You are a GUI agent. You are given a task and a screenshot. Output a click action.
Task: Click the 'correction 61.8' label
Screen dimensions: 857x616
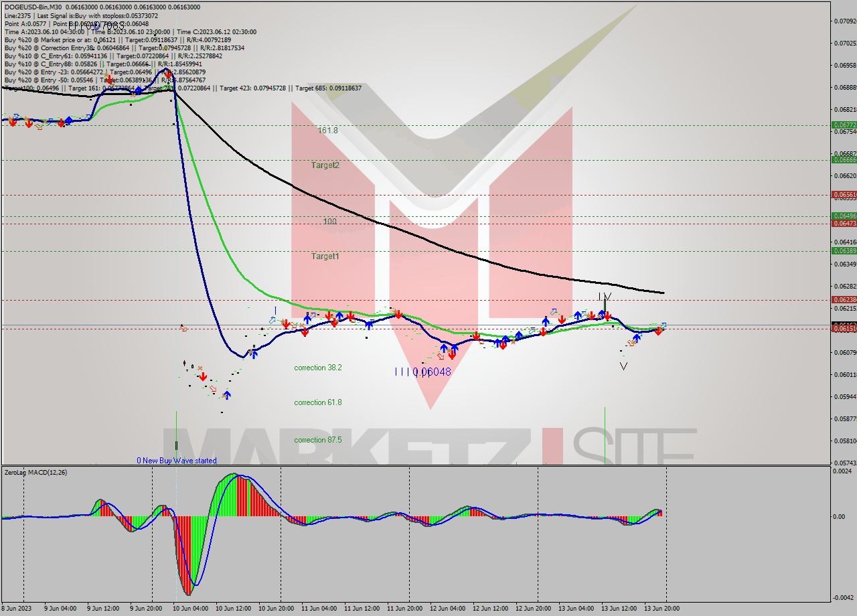tap(318, 402)
